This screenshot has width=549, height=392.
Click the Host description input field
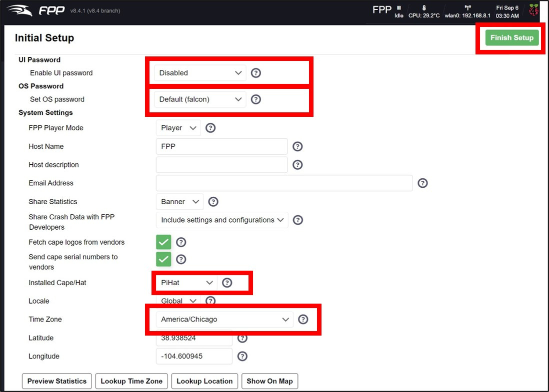point(222,165)
